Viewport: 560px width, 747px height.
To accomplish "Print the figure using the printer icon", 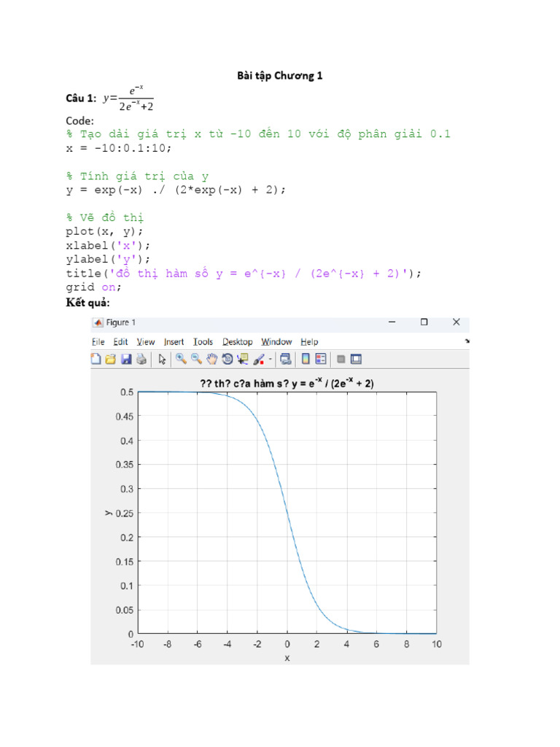I will [141, 359].
